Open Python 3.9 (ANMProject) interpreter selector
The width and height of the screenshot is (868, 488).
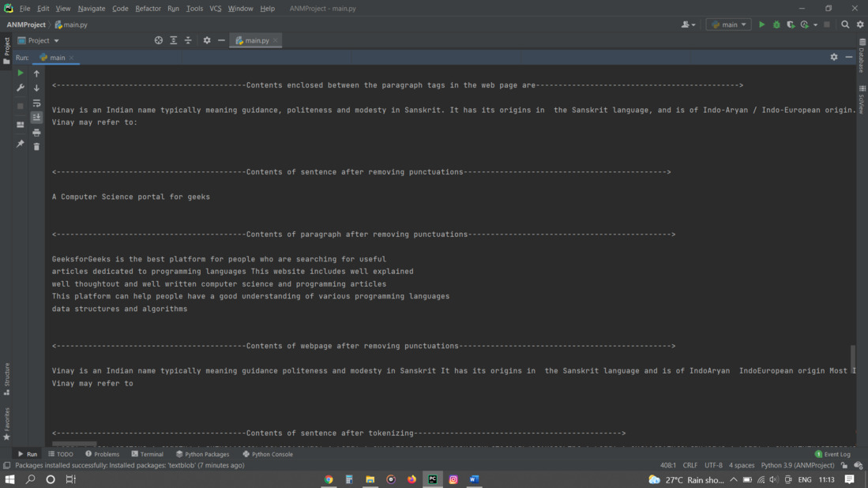coord(797,465)
